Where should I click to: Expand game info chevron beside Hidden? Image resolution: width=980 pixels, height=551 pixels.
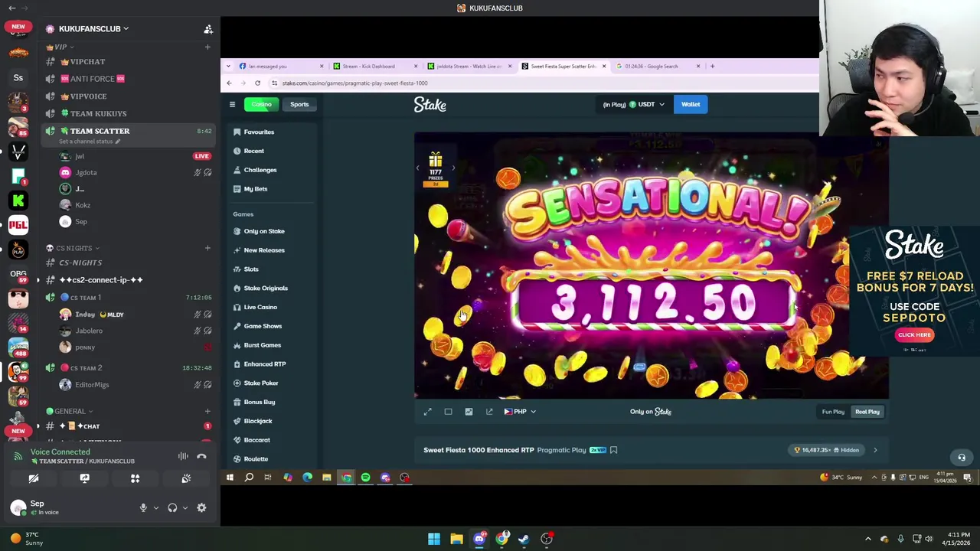point(875,450)
